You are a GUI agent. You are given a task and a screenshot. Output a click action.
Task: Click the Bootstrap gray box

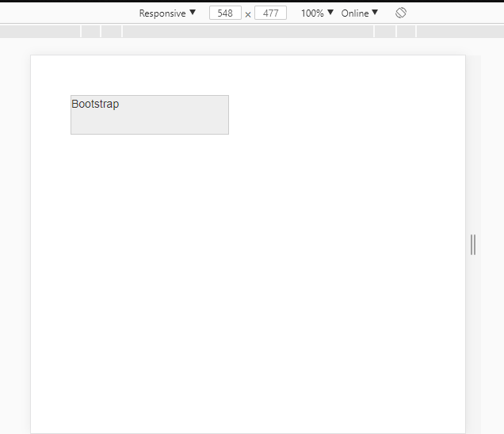pos(150,115)
